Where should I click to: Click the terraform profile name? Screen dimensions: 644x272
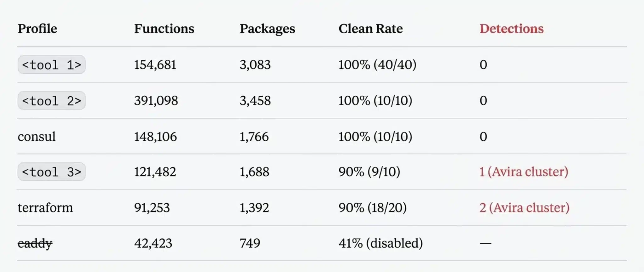click(x=45, y=208)
